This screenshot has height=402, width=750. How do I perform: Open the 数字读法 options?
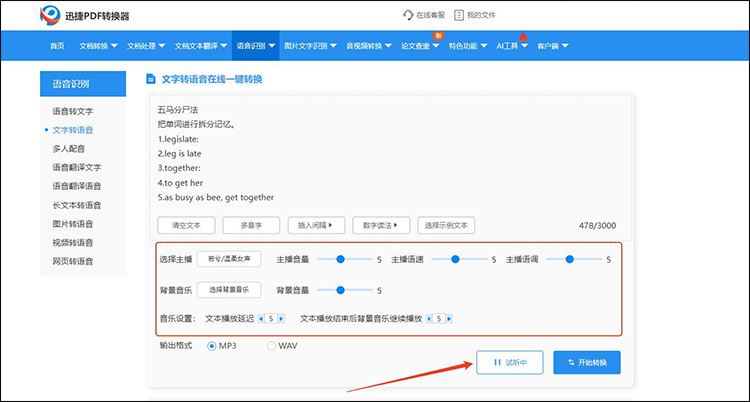coord(381,225)
